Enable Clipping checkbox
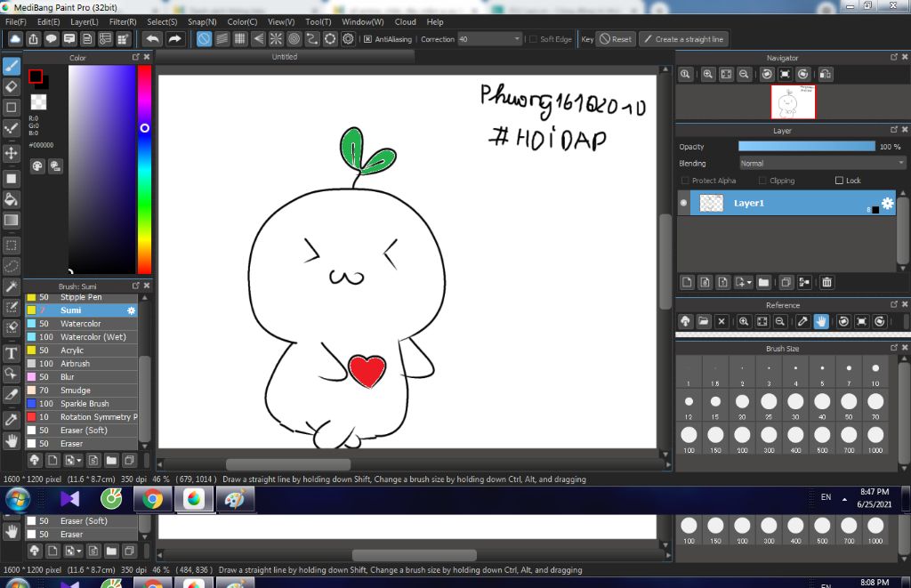This screenshot has height=588, width=911. (x=762, y=181)
